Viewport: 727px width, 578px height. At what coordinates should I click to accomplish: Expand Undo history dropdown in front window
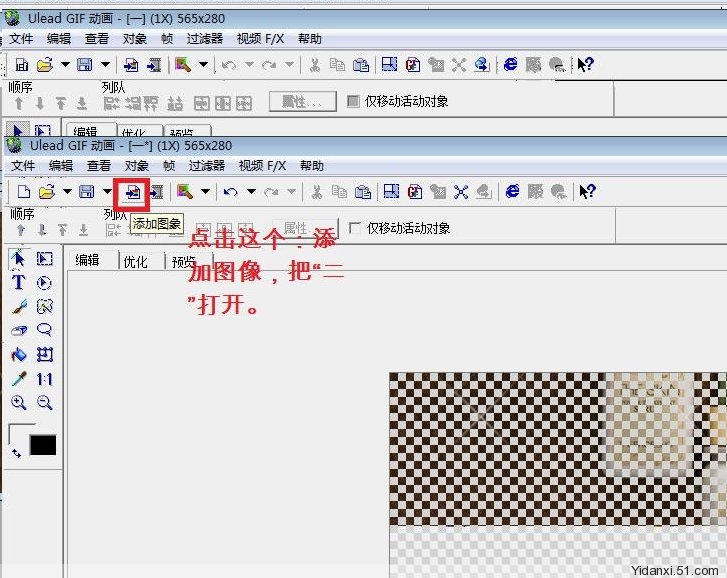tap(251, 191)
